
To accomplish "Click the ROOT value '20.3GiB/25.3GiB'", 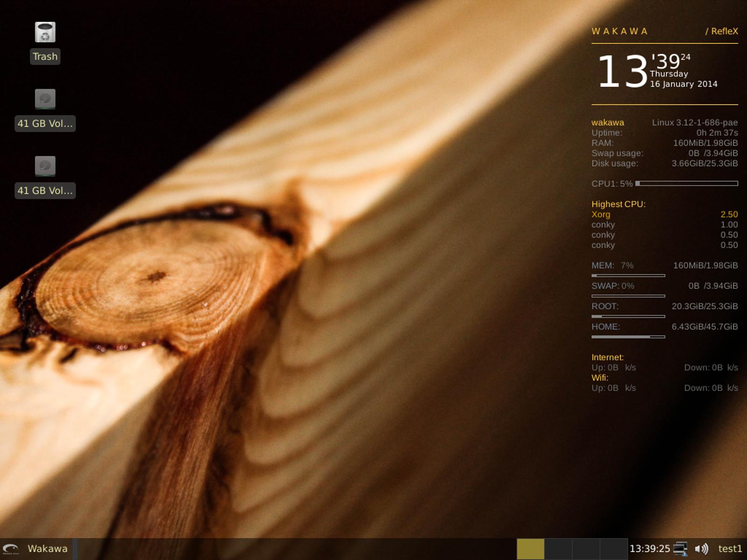I will 705,307.
